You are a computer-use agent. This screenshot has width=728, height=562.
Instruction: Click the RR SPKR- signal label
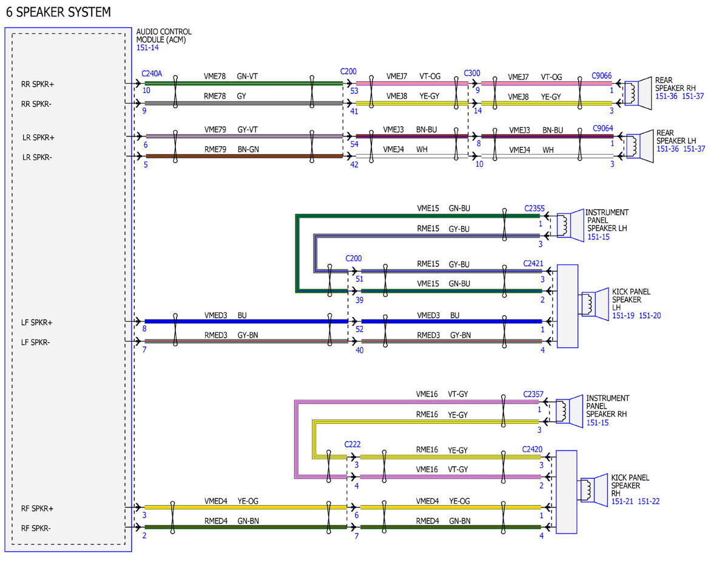pos(37,104)
